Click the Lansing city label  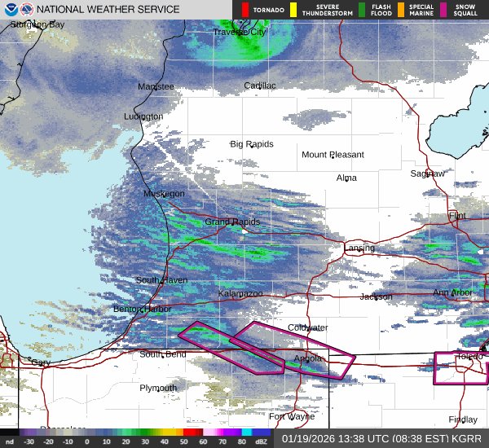coord(359,248)
